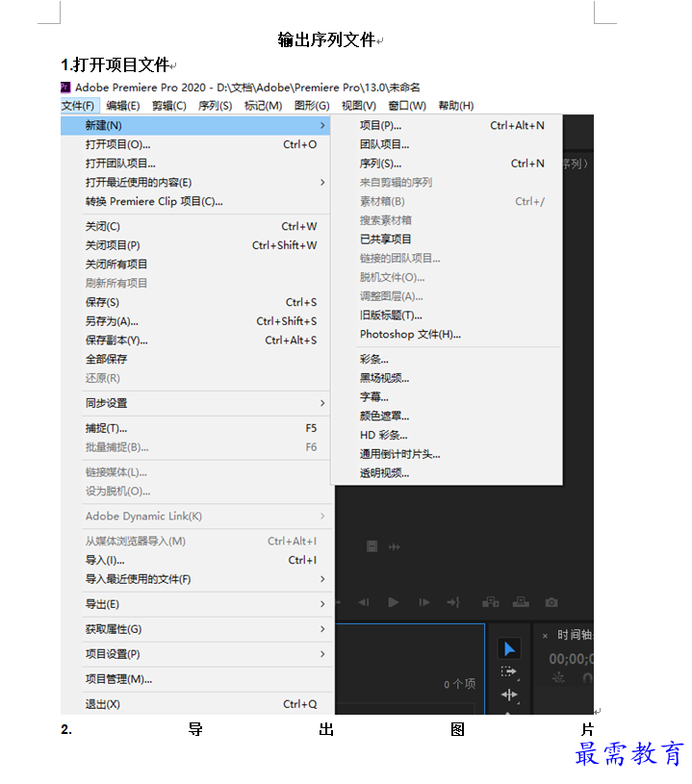
Task: Expand 导入最近使用的文件(F) submenu arrow
Action: (322, 579)
